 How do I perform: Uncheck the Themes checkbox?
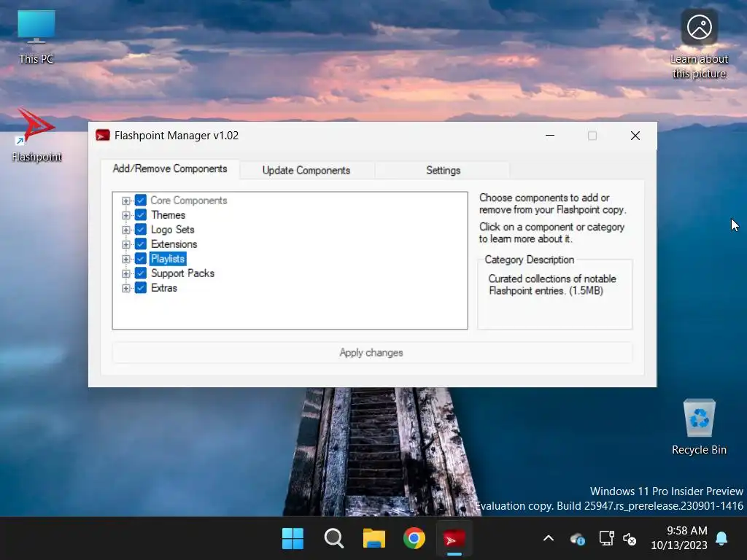pyautogui.click(x=141, y=215)
